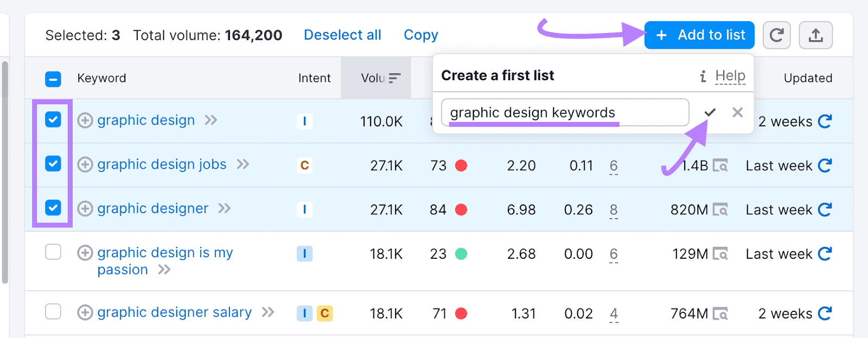The height and width of the screenshot is (338, 868).
Task: Open SERP view icon for graphic designer
Action: pyautogui.click(x=720, y=209)
